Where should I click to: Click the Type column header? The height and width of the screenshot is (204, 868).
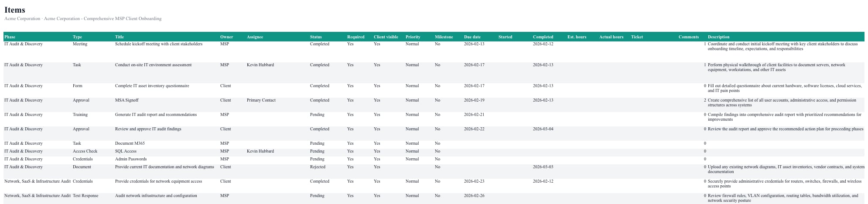77,37
